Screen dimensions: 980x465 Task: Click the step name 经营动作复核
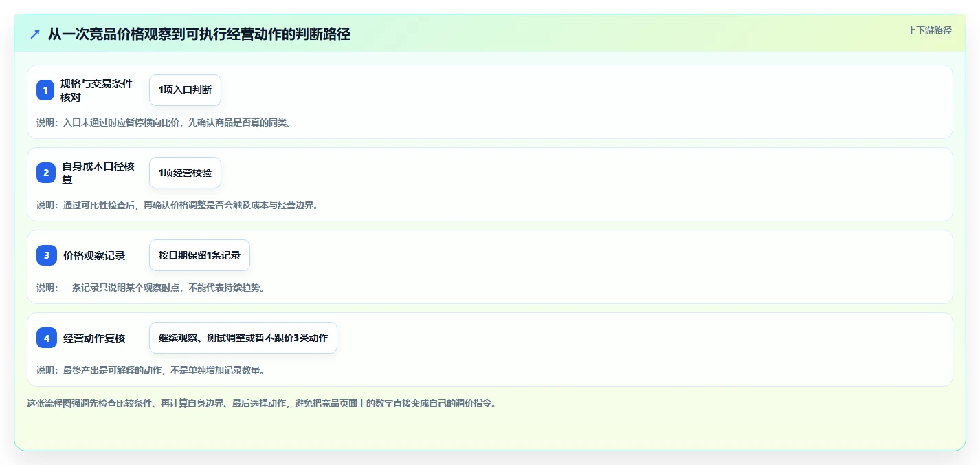[x=94, y=338]
